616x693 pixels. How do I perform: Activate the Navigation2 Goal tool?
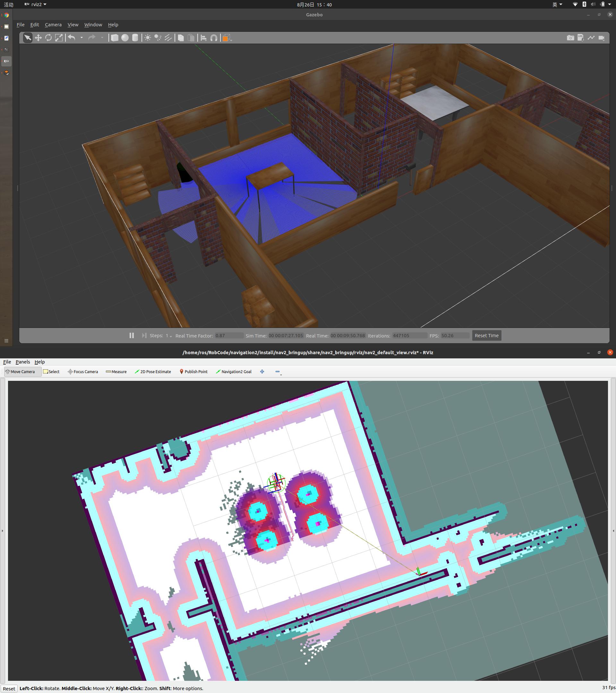(x=234, y=372)
